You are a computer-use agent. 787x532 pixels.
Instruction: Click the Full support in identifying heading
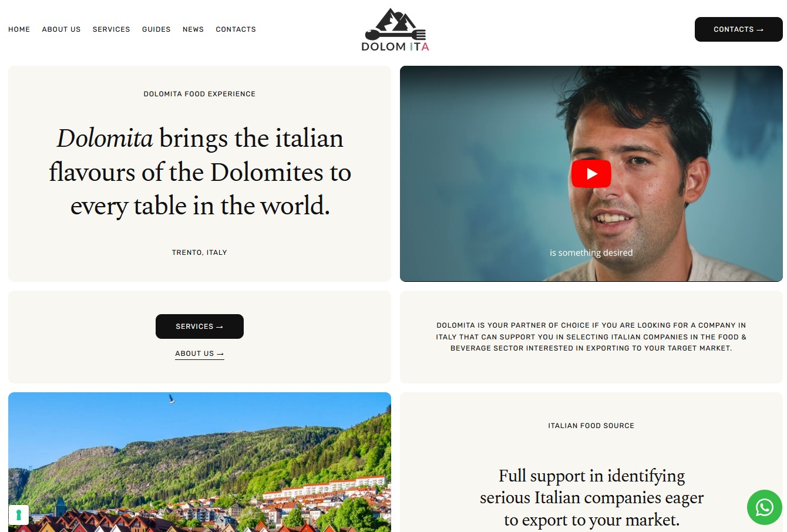click(591, 497)
